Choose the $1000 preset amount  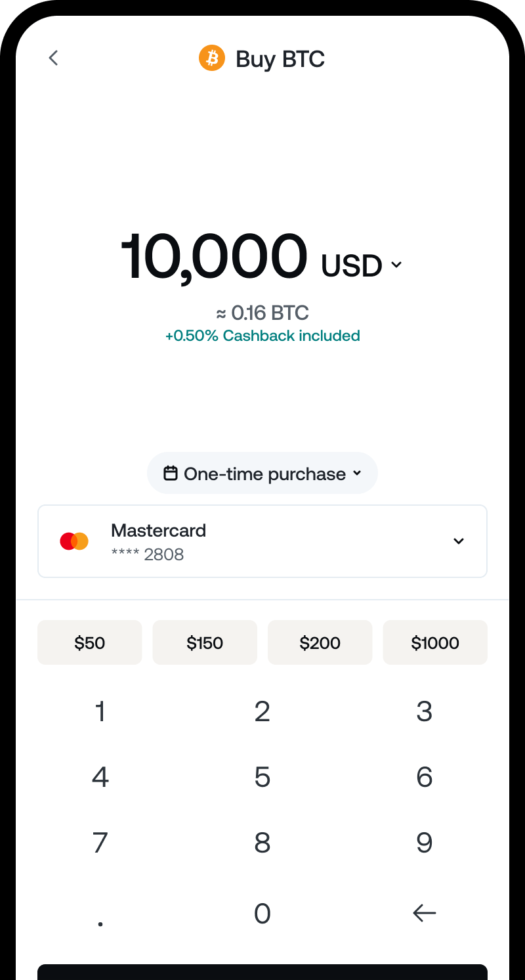[x=435, y=642]
